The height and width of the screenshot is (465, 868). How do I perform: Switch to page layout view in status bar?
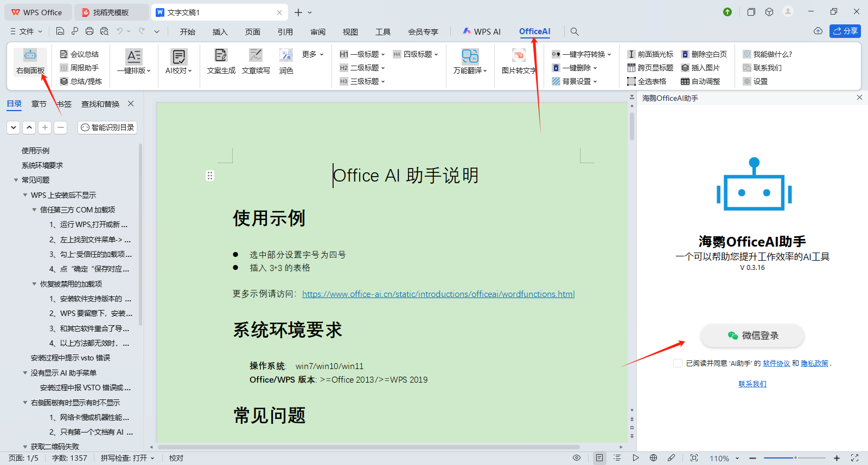click(599, 458)
